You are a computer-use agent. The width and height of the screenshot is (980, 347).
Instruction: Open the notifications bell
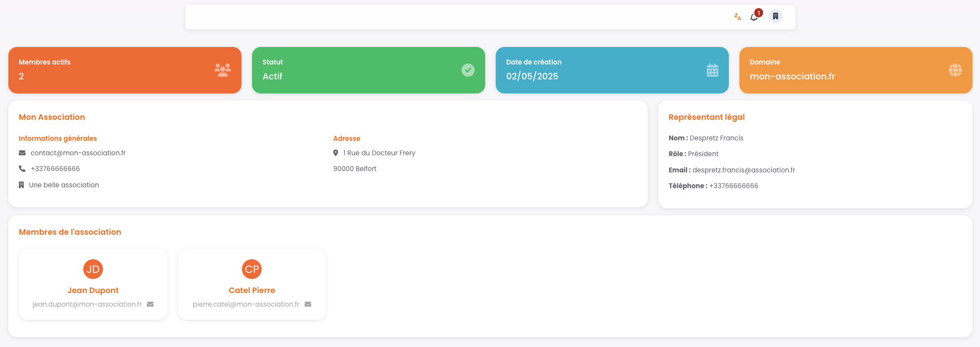click(x=753, y=18)
